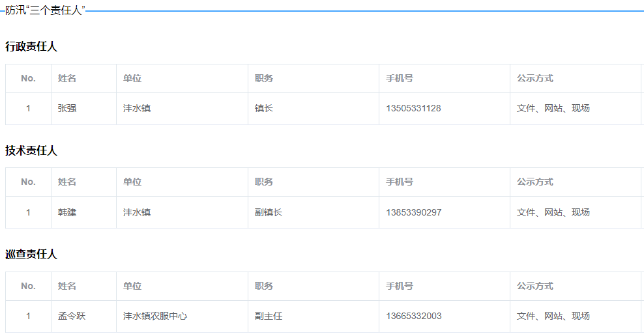Image resolution: width=644 pixels, height=336 pixels.
Task: Click 手机号 header in 巡查责任人 table
Action: click(x=400, y=286)
